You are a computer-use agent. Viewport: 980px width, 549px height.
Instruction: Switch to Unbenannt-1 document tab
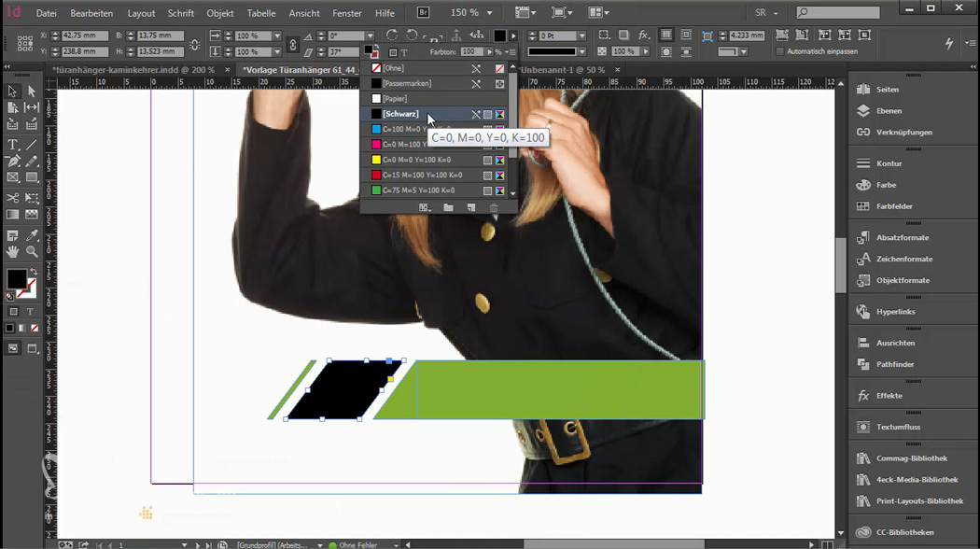click(563, 70)
